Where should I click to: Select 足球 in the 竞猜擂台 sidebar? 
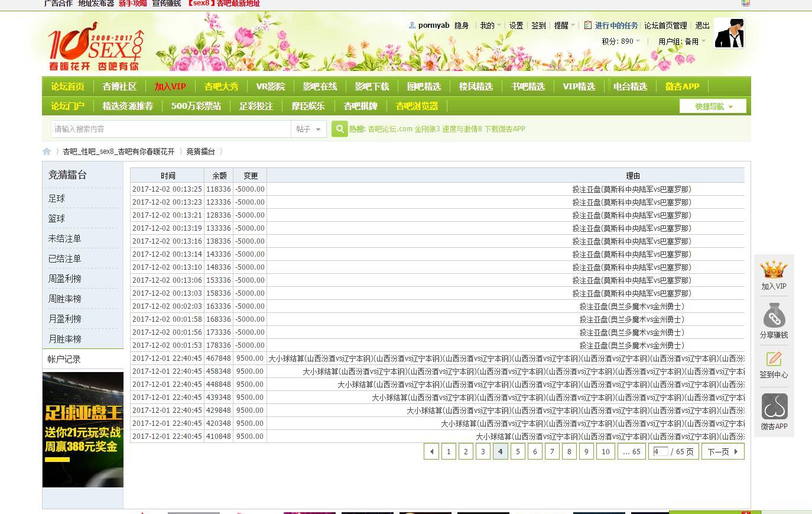[57, 199]
